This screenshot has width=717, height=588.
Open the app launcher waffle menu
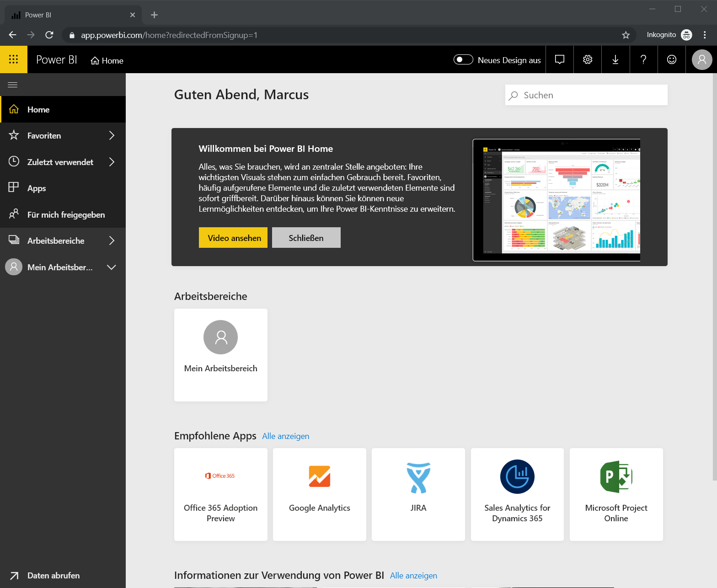[x=13, y=59]
